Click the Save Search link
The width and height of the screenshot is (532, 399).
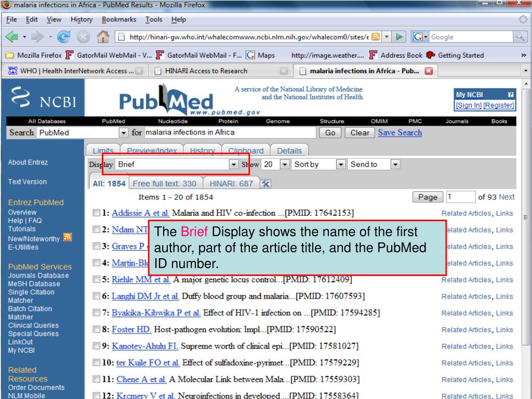(400, 132)
